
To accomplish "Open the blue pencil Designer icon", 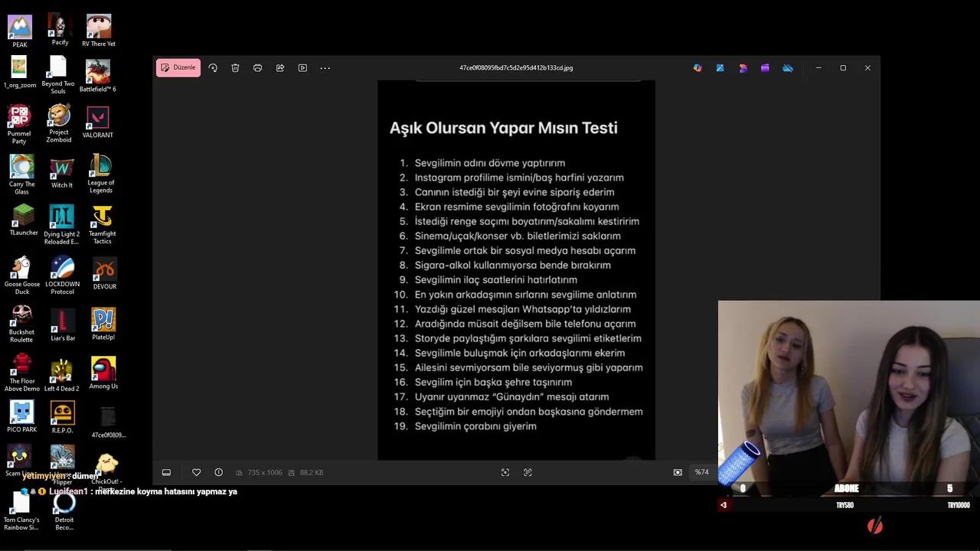I will pos(720,68).
